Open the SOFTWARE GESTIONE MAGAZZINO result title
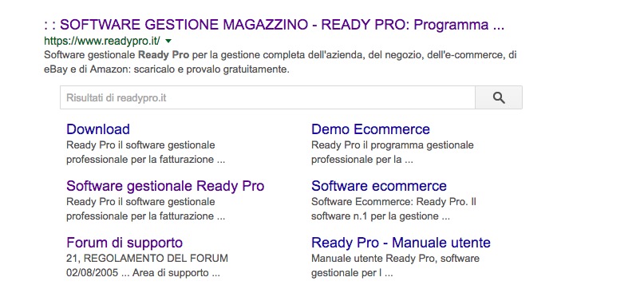 pyautogui.click(x=274, y=25)
